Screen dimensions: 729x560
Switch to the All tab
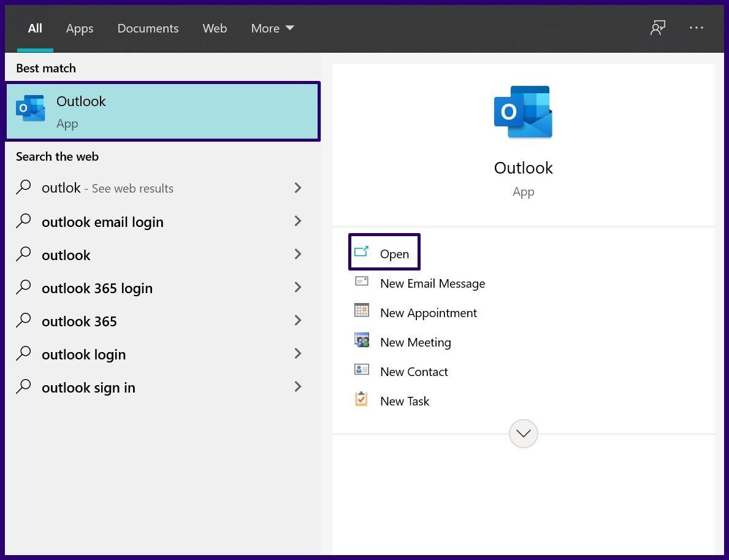click(x=35, y=28)
